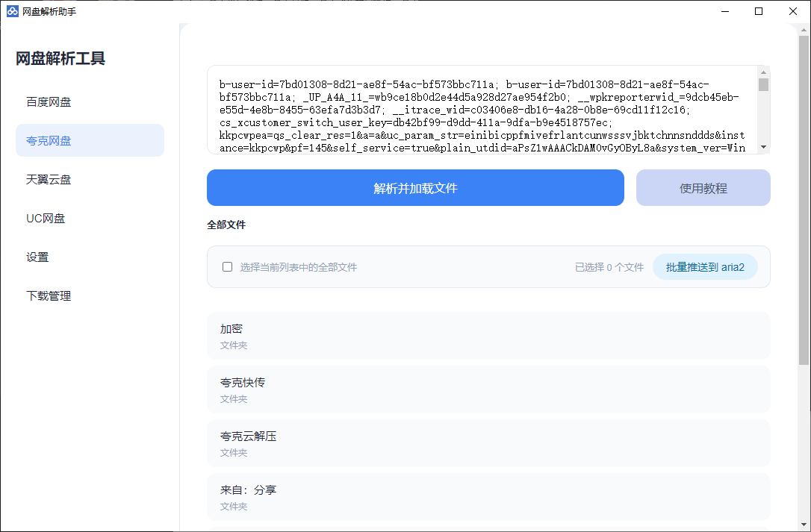The width and height of the screenshot is (811, 532).
Task: Maximize the application window
Action: [759, 11]
